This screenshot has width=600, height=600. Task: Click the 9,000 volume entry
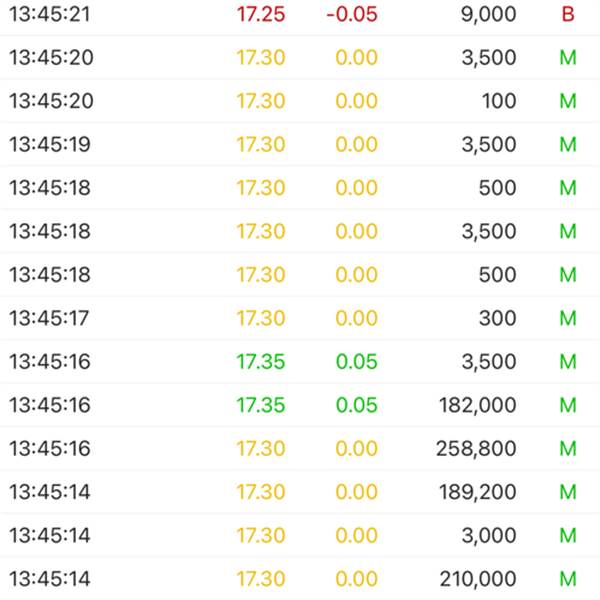(488, 15)
